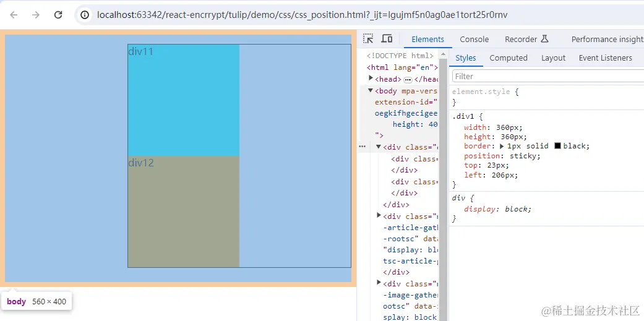
Task: Expand the image-gather div node
Action: pyautogui.click(x=379, y=283)
